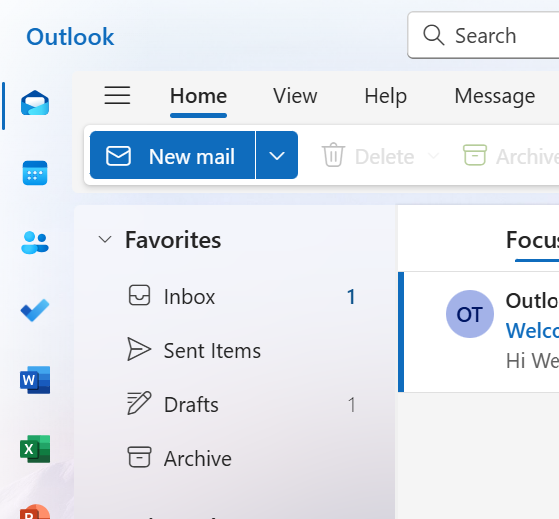
Task: Click the magnifier icon in Search
Action: point(434,35)
